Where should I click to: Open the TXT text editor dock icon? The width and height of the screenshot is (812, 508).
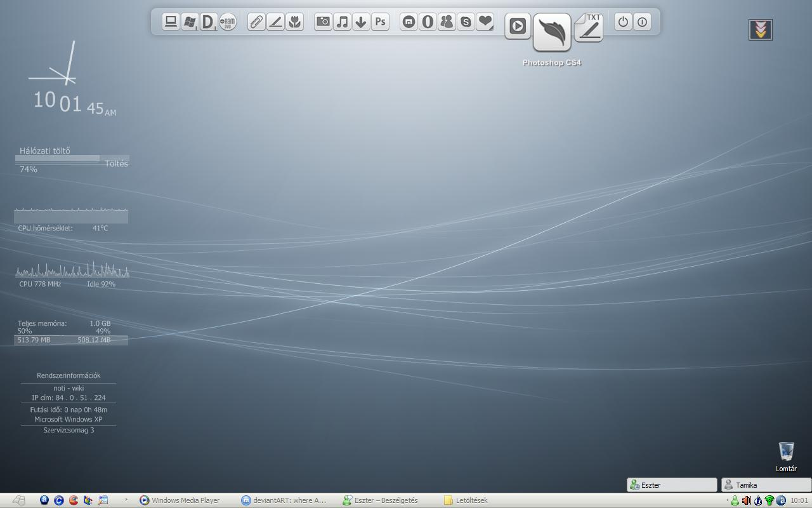click(x=589, y=27)
